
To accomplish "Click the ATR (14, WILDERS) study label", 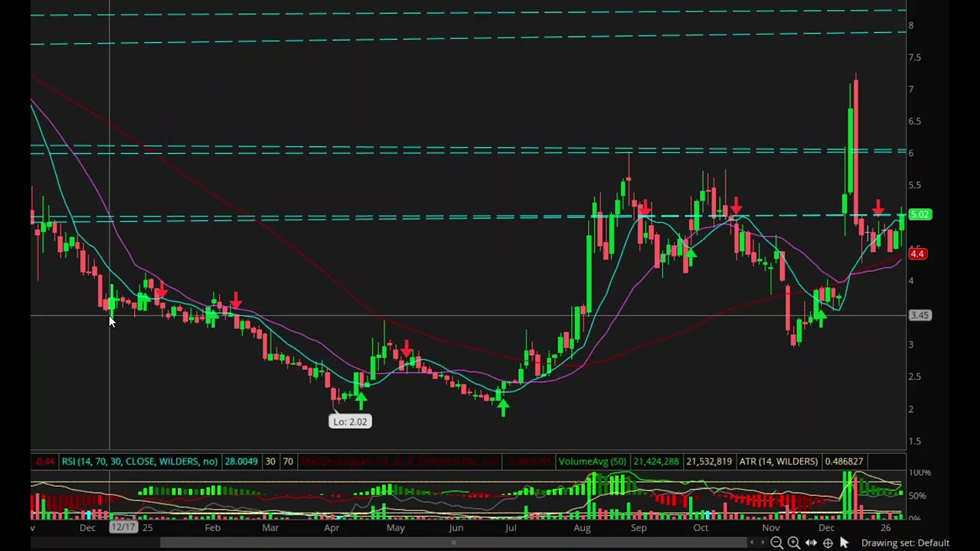I will (x=778, y=461).
